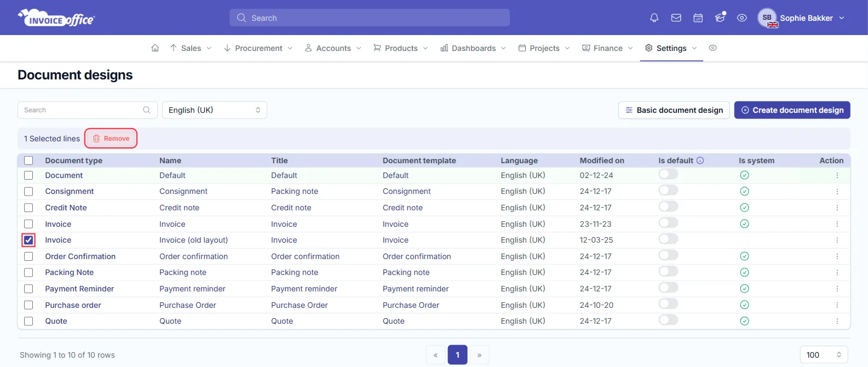Sort by Modified on column header
This screenshot has height=367, width=868.
pos(602,160)
